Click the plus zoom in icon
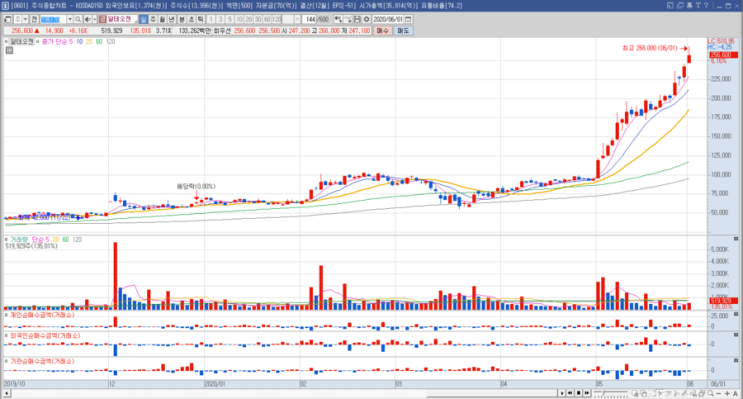The width and height of the screenshot is (743, 399). click(727, 393)
